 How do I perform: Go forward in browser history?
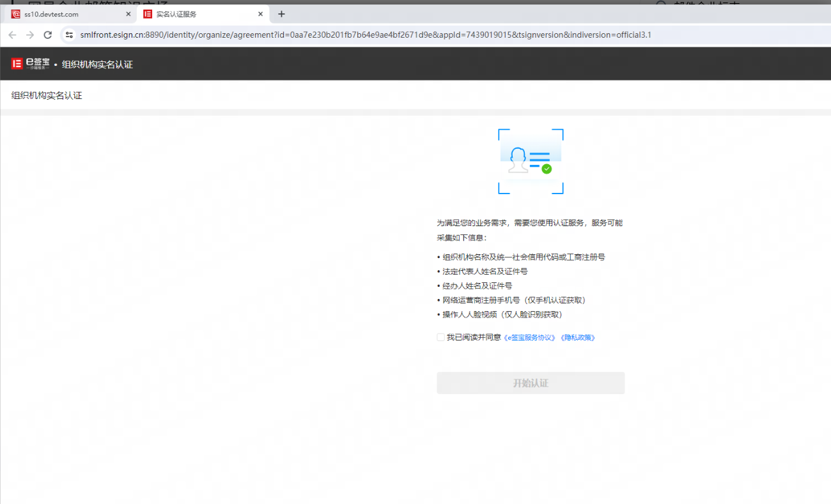(x=30, y=35)
